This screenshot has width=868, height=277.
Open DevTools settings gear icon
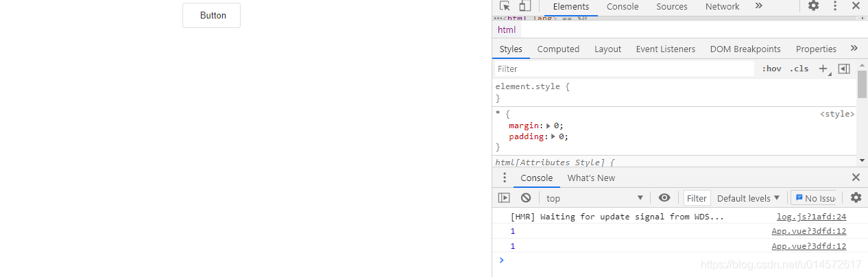813,6
